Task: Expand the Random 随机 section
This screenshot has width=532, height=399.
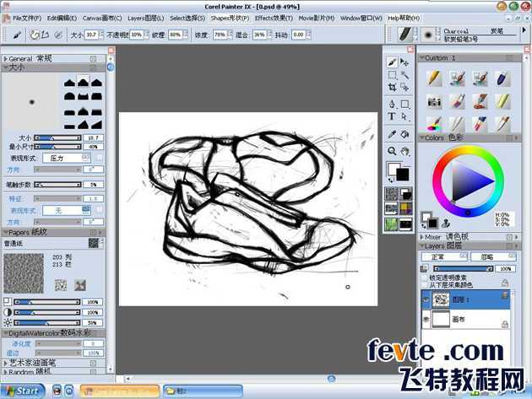Action: 5,372
